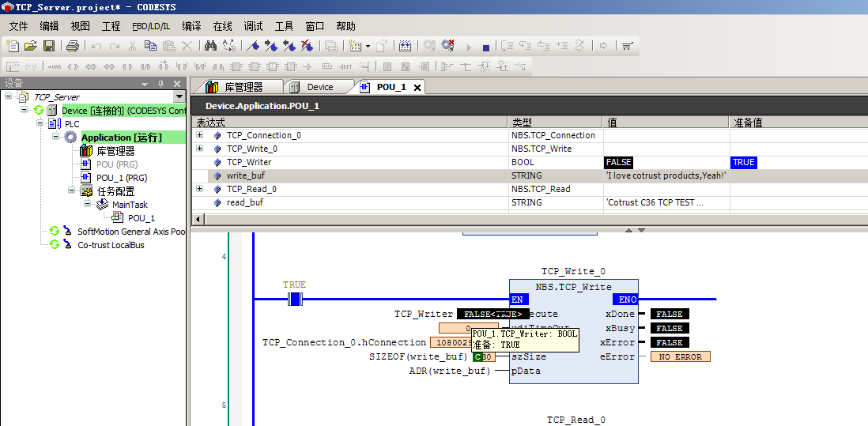Viewport: 868px width, 426px height.
Task: Jump to previous bookmark flag icon
Action: click(289, 46)
